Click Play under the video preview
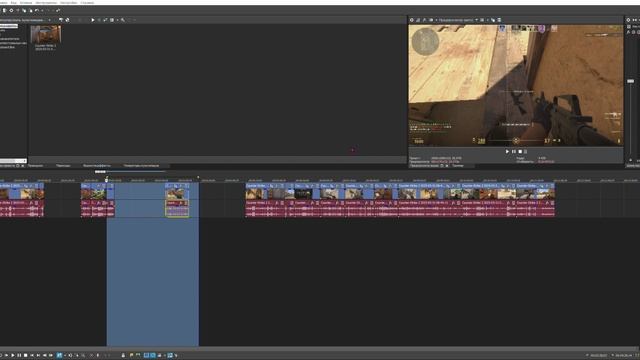Viewport: 640px width, 360px height. click(x=507, y=151)
